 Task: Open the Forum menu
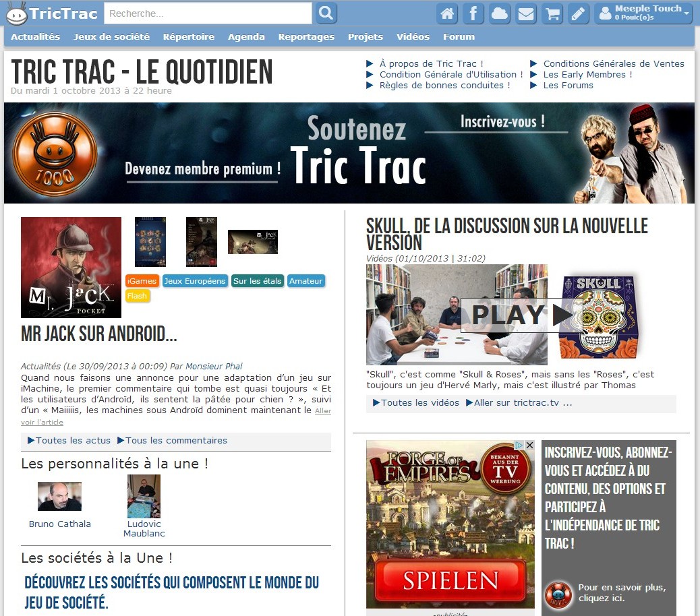click(x=459, y=36)
